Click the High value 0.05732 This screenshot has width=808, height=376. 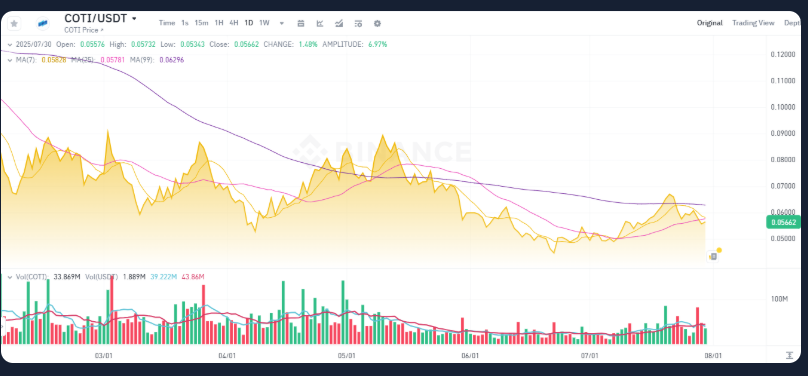coord(143,45)
